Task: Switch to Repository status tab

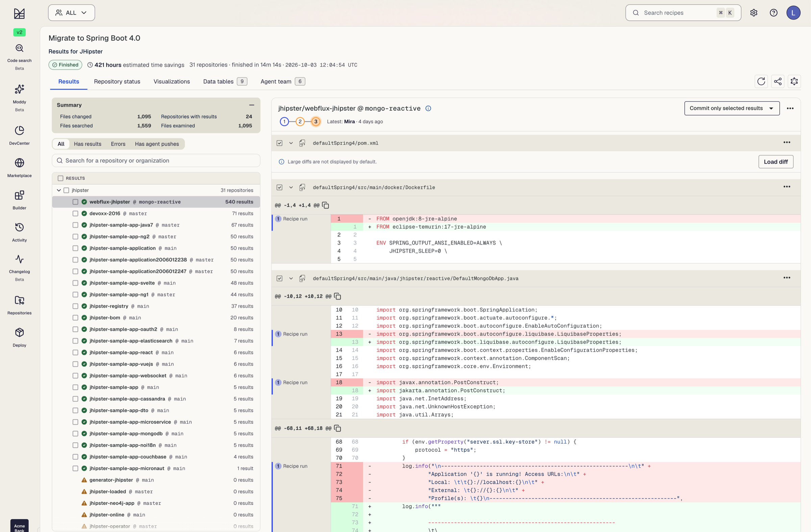Action: point(117,81)
